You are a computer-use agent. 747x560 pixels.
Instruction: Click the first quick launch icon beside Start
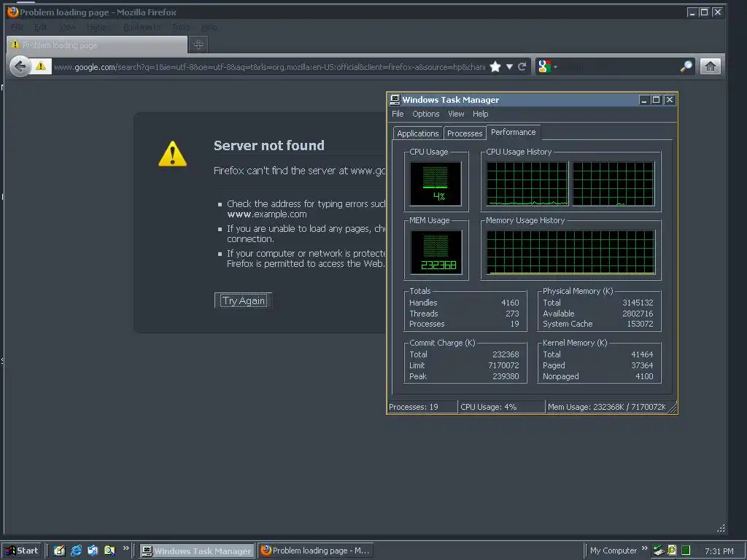[59, 551]
